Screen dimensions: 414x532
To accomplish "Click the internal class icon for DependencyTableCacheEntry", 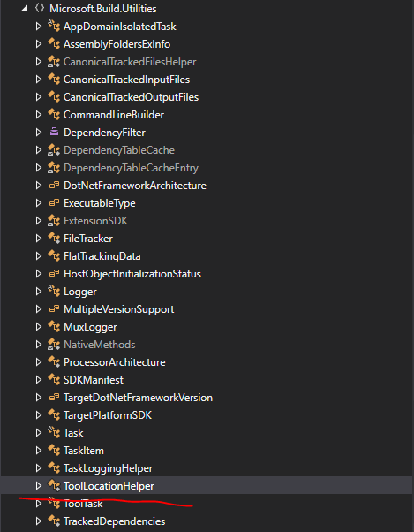I will (x=54, y=167).
